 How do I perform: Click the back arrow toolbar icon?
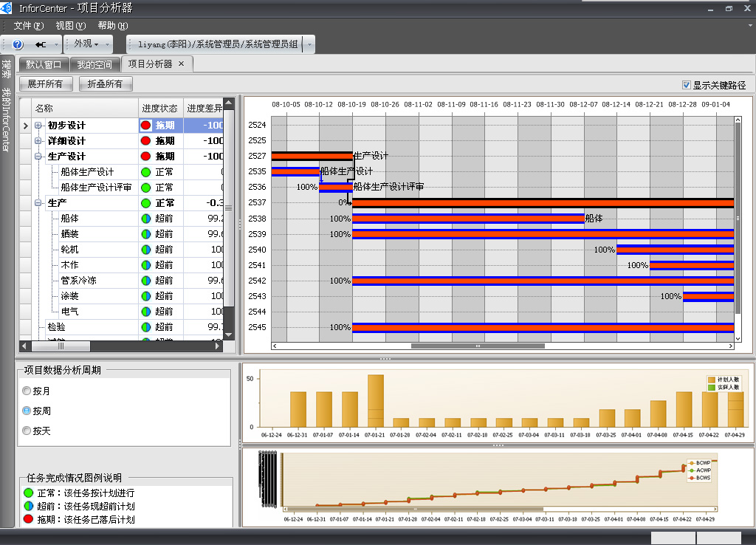[x=41, y=44]
